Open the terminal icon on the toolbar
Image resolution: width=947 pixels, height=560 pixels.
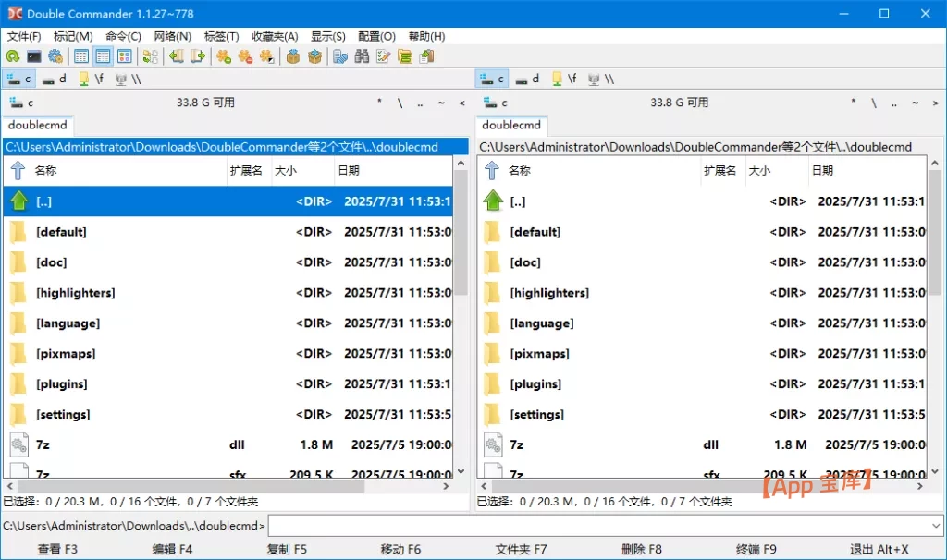[34, 56]
